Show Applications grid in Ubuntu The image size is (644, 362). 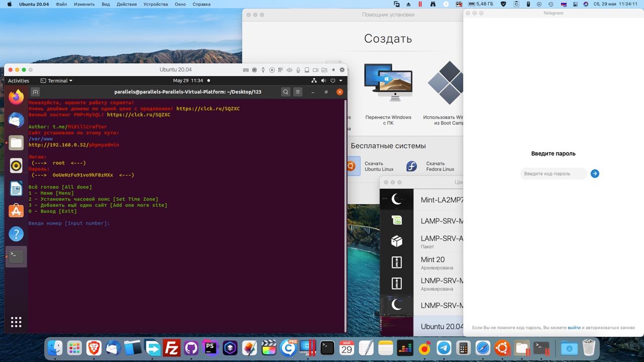click(16, 322)
